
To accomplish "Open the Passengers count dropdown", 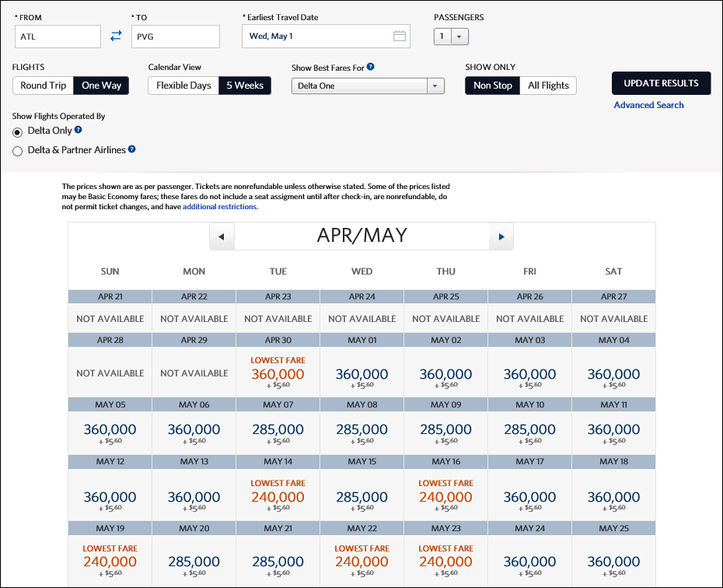I will pos(451,37).
